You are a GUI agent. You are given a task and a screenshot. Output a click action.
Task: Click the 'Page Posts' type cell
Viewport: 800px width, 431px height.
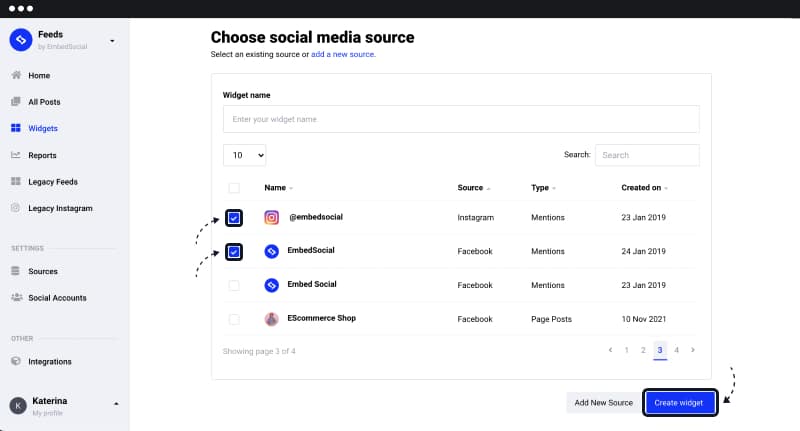[551, 319]
